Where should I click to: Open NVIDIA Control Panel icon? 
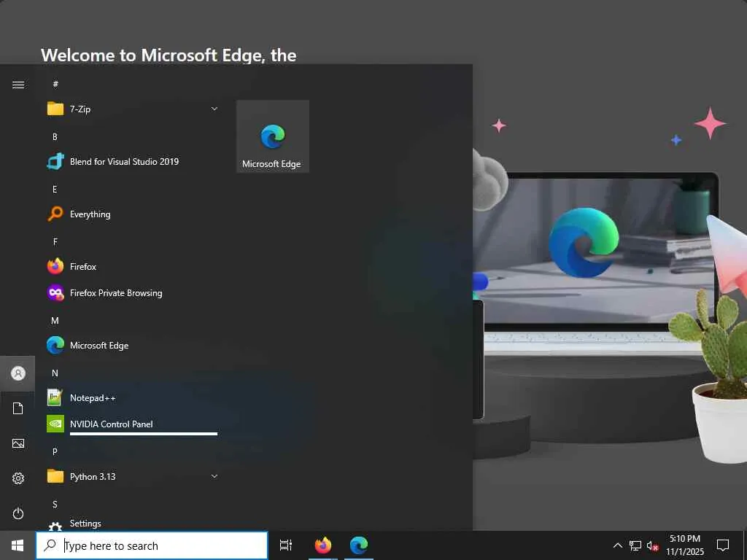pyautogui.click(x=55, y=424)
